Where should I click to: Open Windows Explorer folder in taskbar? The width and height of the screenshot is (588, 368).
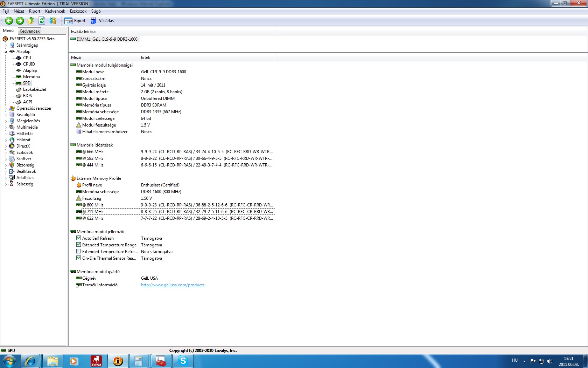(52, 361)
